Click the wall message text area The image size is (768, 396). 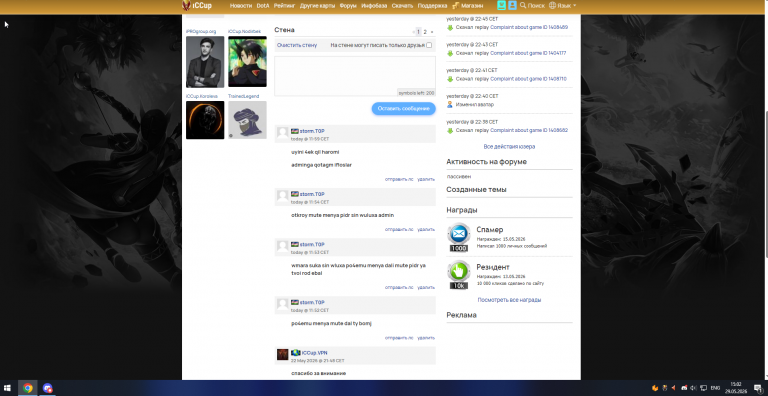click(355, 76)
